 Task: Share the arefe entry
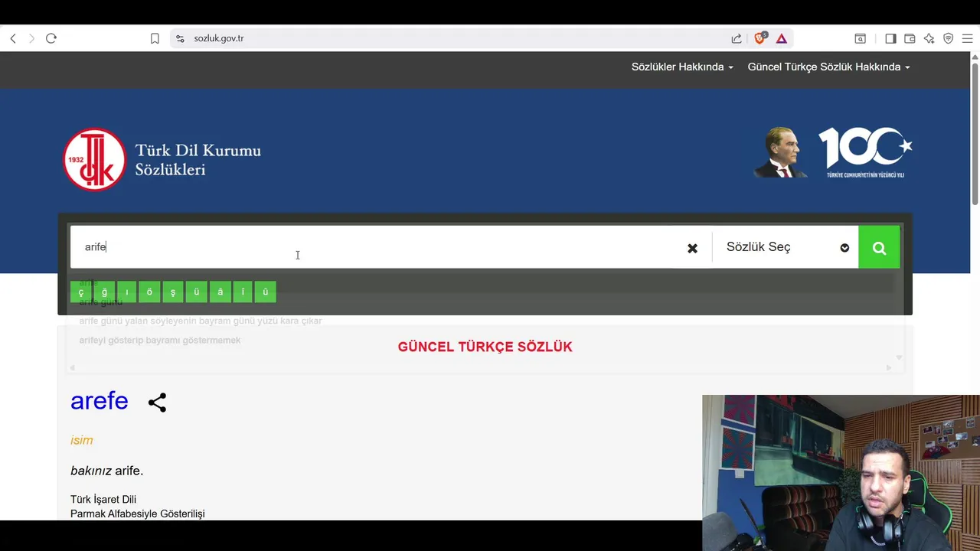157,403
